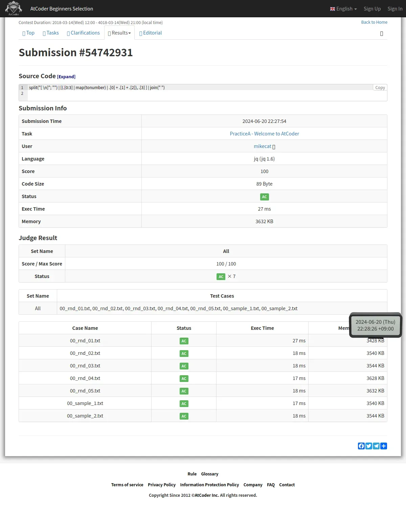Open the plus more-sharing options icon
Screen dimensions: 406x532
(384, 446)
